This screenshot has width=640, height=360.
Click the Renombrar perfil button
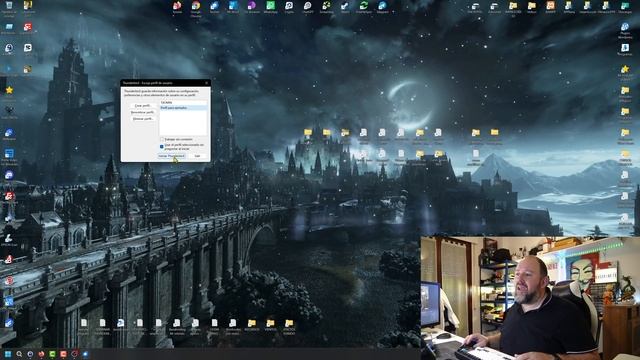pos(142,112)
